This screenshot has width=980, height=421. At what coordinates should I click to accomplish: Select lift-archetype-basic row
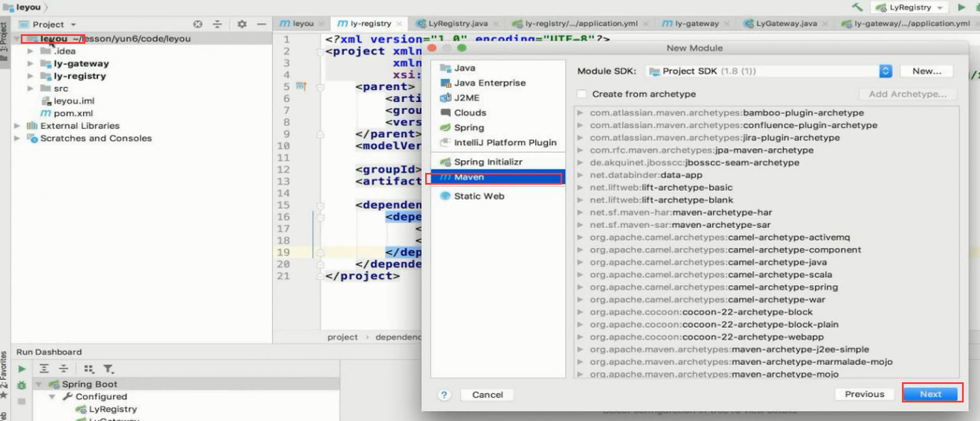767,187
